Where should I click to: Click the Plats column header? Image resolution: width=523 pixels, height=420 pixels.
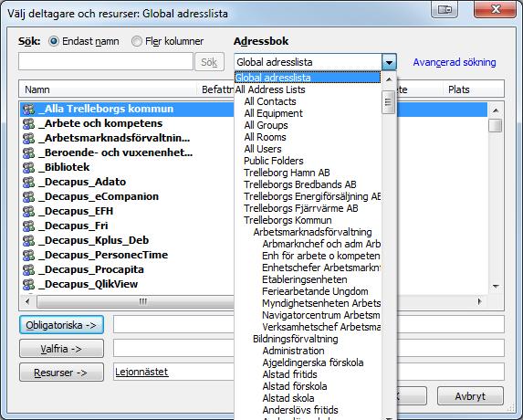click(x=474, y=89)
